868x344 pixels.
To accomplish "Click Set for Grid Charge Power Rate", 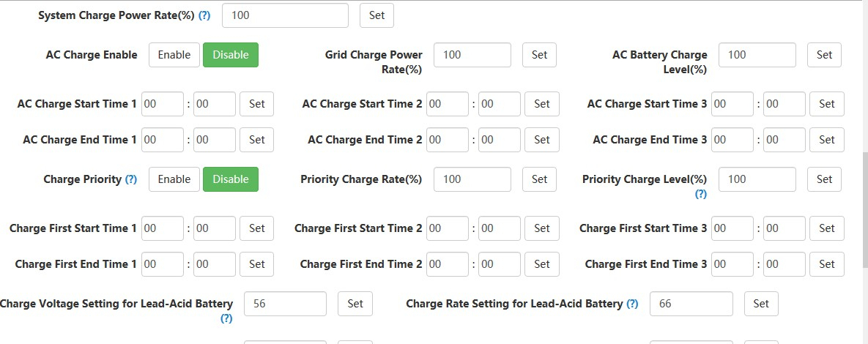I will (540, 55).
